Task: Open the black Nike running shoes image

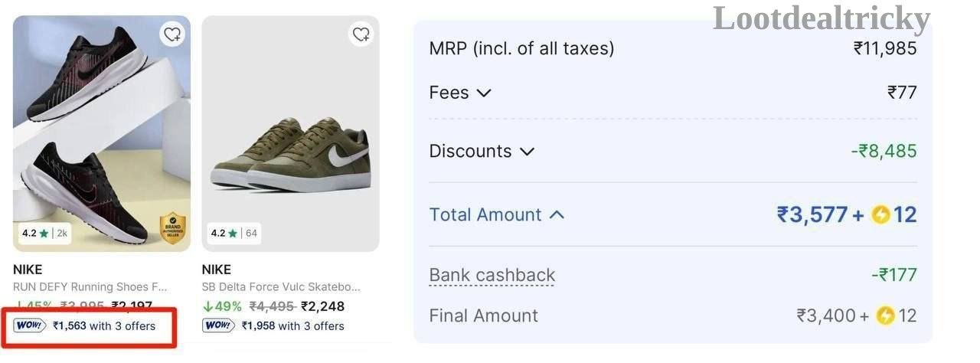Action: coord(102,134)
